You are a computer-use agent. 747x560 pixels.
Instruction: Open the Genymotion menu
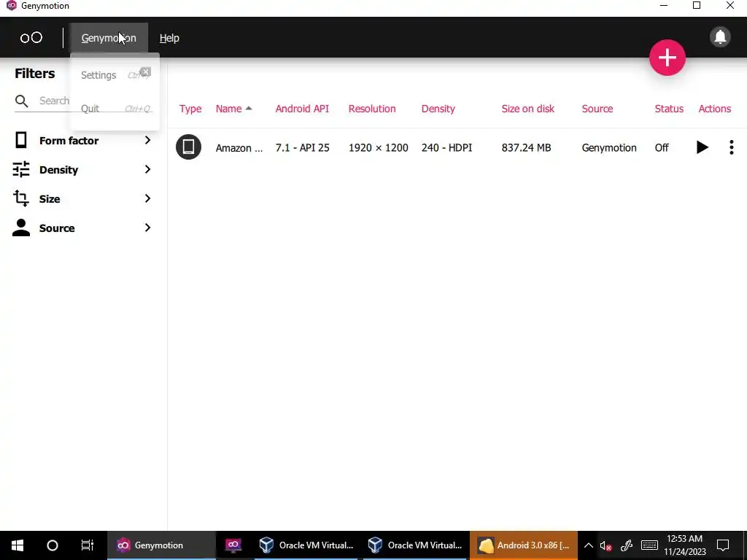[x=109, y=38]
